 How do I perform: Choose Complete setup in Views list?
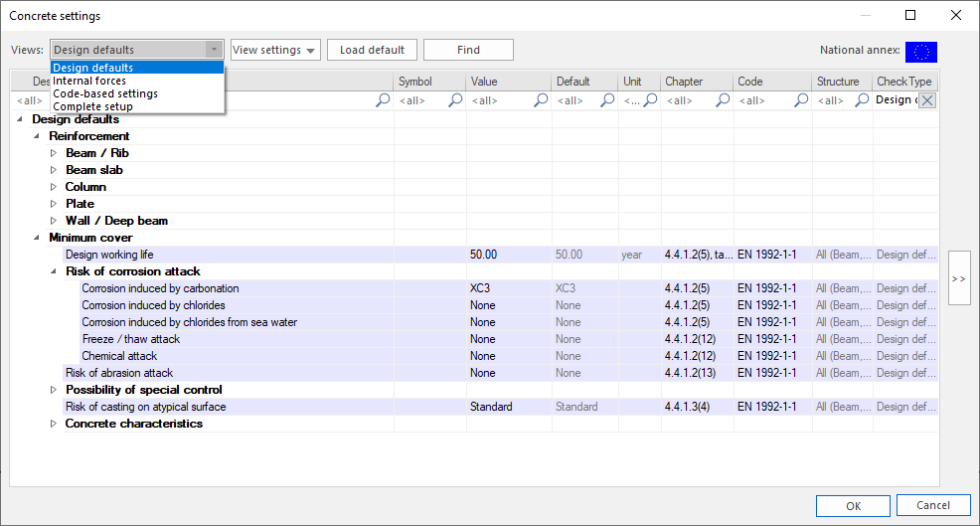[x=92, y=106]
